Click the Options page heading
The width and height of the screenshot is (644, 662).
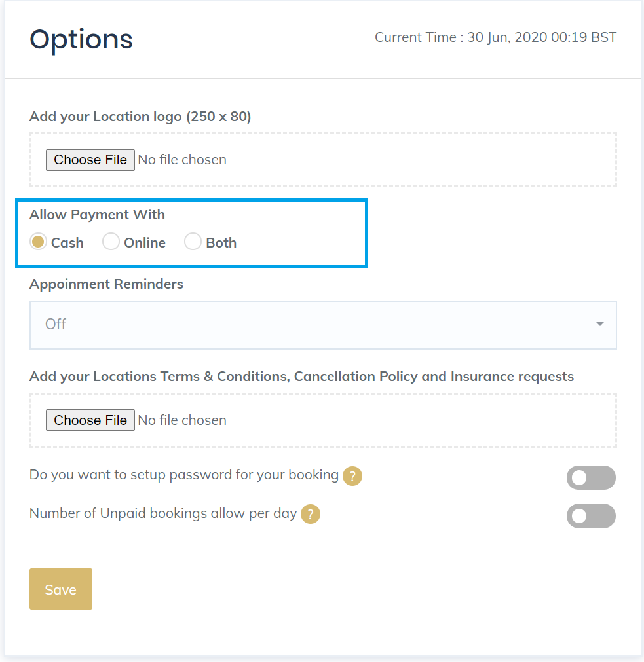(81, 40)
